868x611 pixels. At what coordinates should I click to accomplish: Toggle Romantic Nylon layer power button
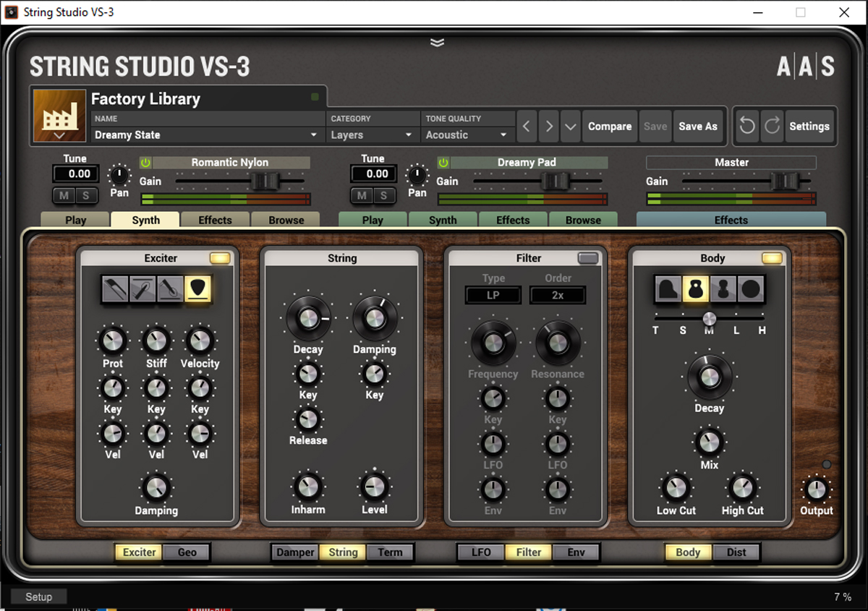tap(145, 163)
